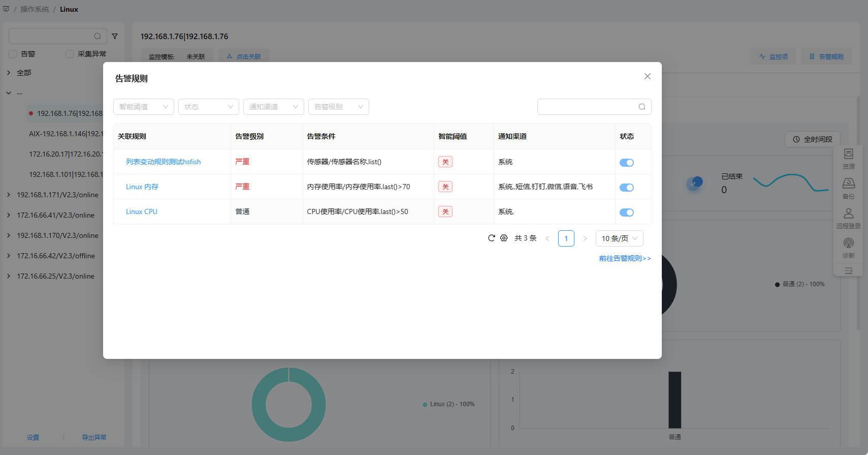Open the 智能阈值 filter dropdown
This screenshot has width=868, height=455.
coord(144,107)
